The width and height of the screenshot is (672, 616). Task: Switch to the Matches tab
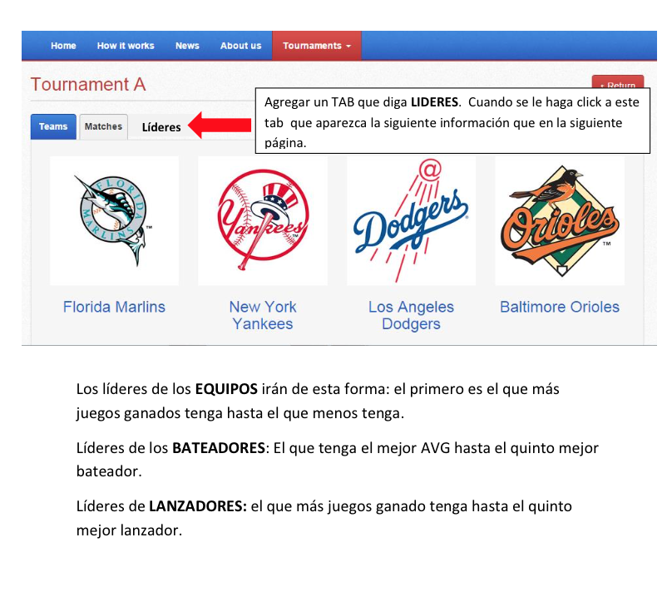[x=103, y=126]
